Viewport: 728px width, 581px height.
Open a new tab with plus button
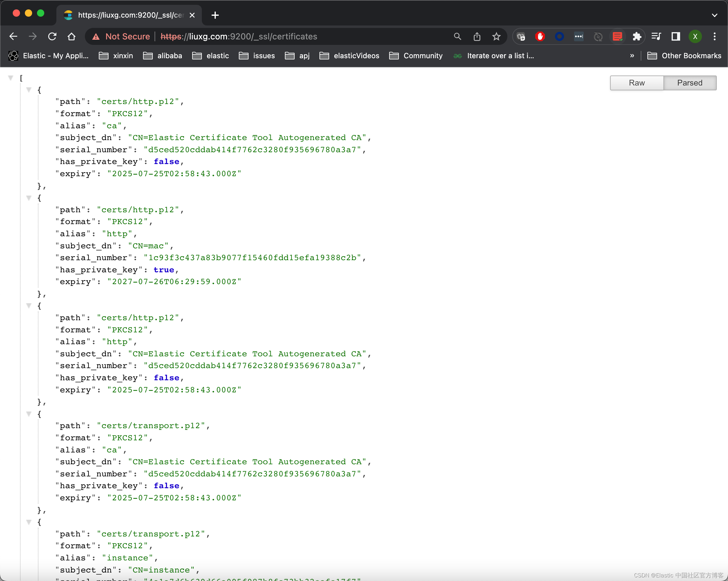[215, 15]
